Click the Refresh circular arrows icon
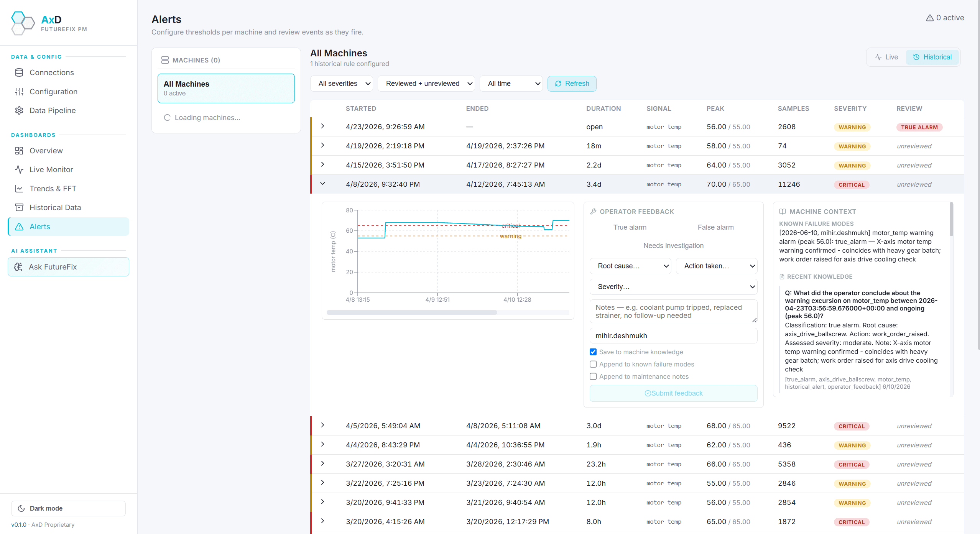This screenshot has height=534, width=980. tap(558, 84)
